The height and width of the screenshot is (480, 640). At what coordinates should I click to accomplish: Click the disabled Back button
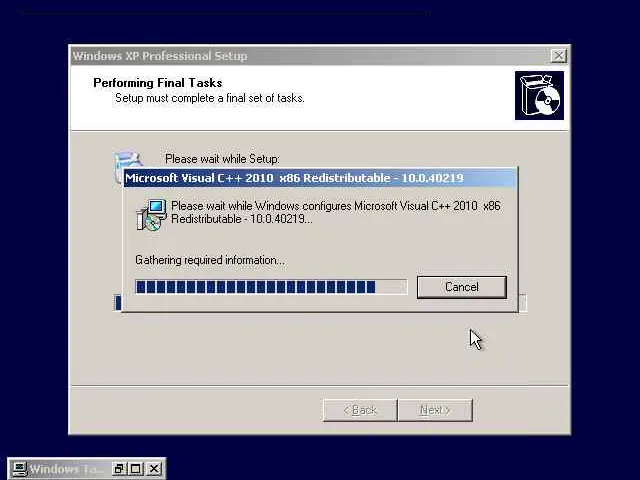click(x=360, y=410)
